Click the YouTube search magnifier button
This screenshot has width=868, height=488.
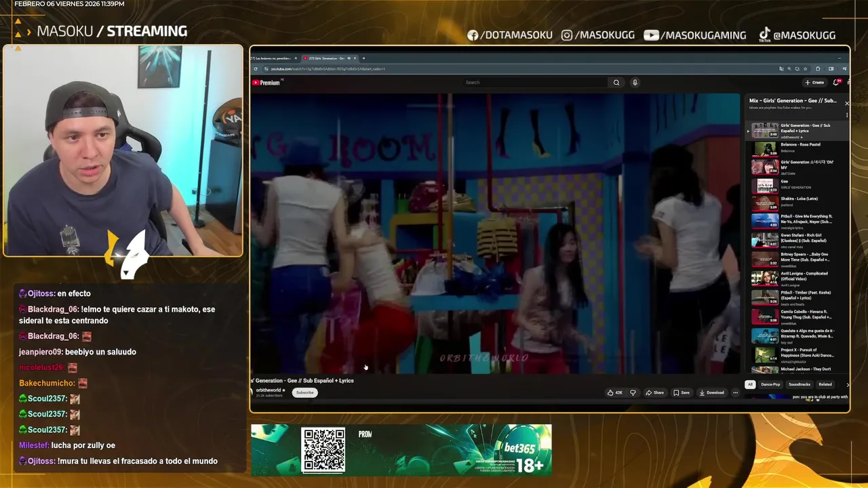pos(616,83)
